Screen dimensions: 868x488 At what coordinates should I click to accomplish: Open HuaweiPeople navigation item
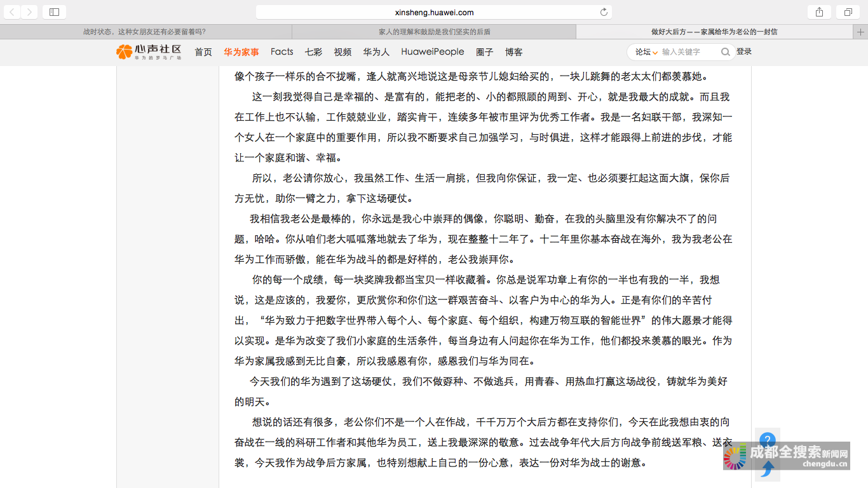tap(432, 52)
